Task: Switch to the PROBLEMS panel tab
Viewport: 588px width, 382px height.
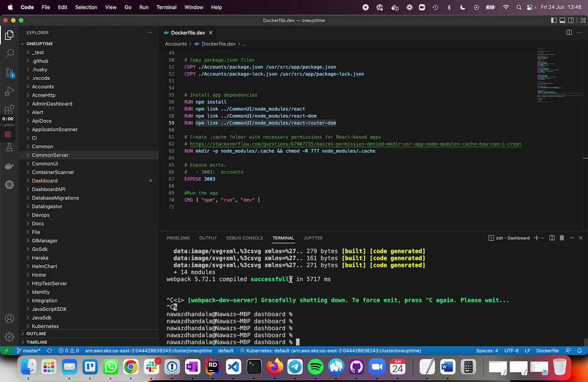Action: pyautogui.click(x=178, y=238)
